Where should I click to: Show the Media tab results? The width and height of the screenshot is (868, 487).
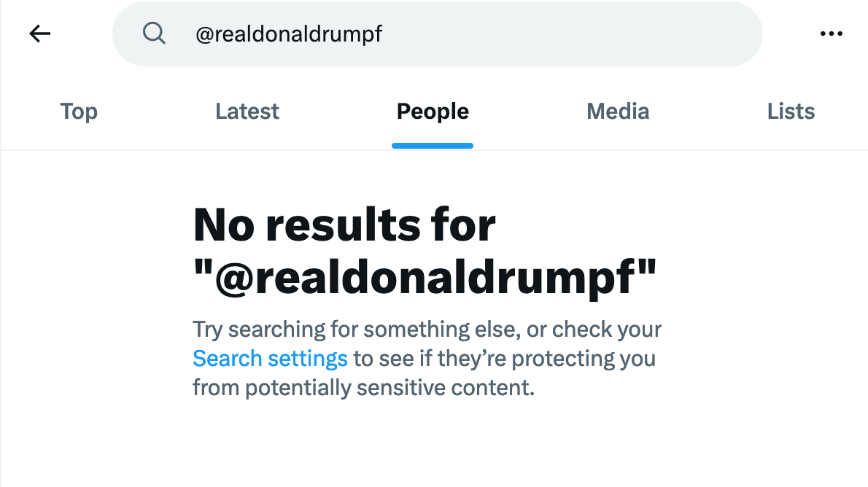pyautogui.click(x=618, y=112)
